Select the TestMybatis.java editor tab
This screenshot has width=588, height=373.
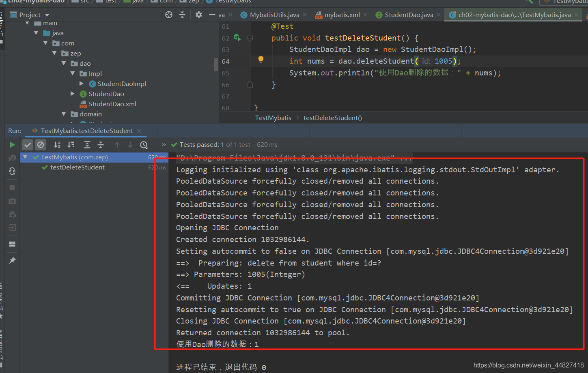pyautogui.click(x=514, y=15)
